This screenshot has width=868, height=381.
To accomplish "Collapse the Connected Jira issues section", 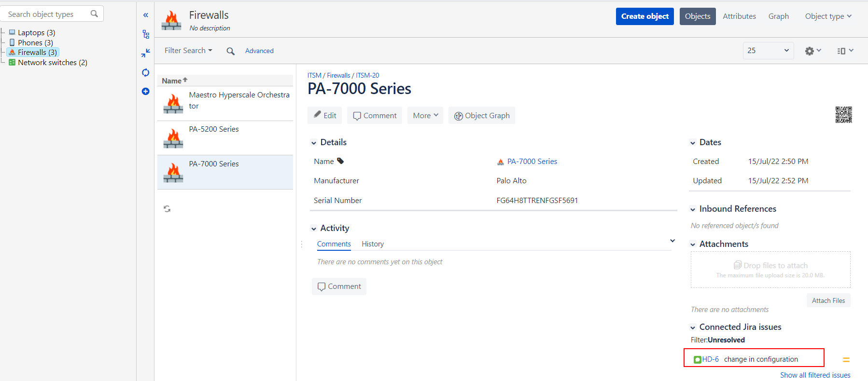I will [x=693, y=327].
